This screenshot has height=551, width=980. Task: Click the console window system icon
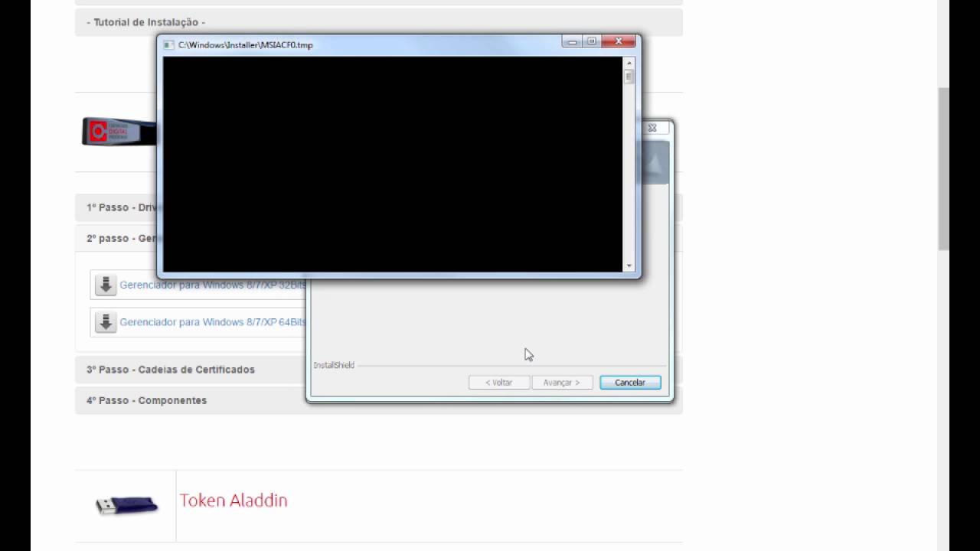coord(169,45)
